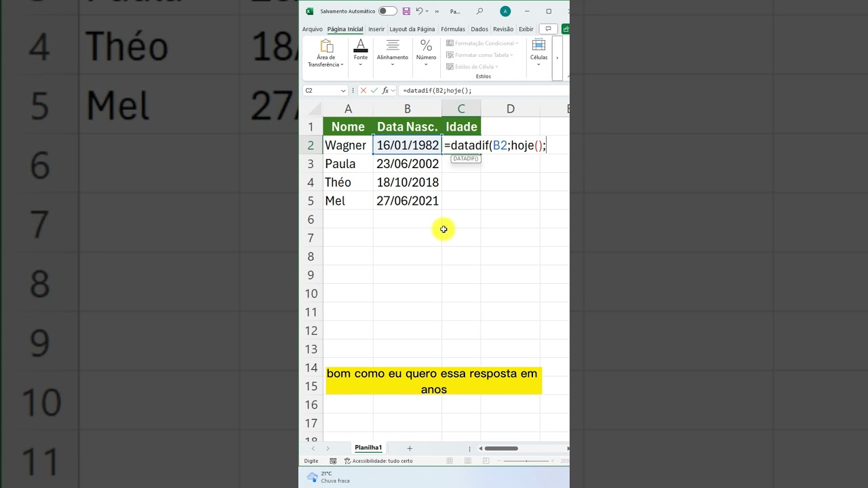Select the Página Inicial ribbon tab
The height and width of the screenshot is (488, 868).
point(345,29)
